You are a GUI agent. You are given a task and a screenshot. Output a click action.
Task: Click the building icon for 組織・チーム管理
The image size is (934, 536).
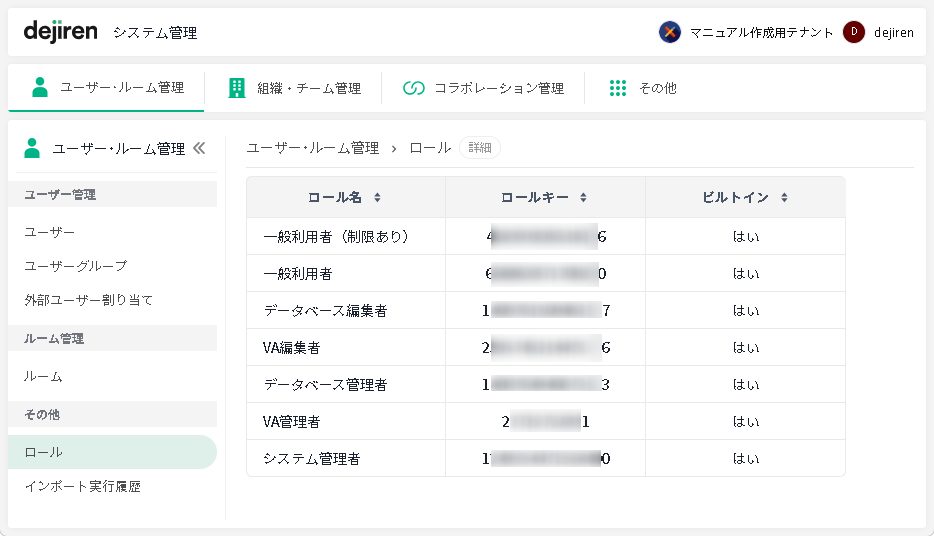237,88
